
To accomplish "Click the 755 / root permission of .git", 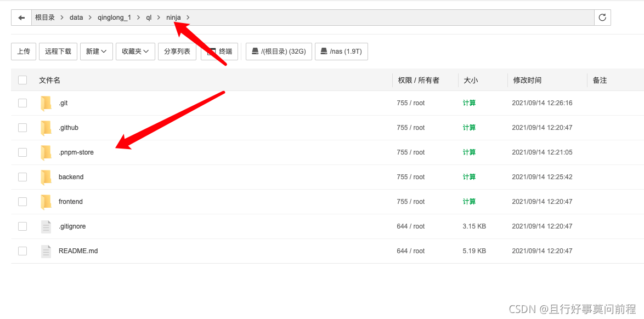I will tap(411, 103).
